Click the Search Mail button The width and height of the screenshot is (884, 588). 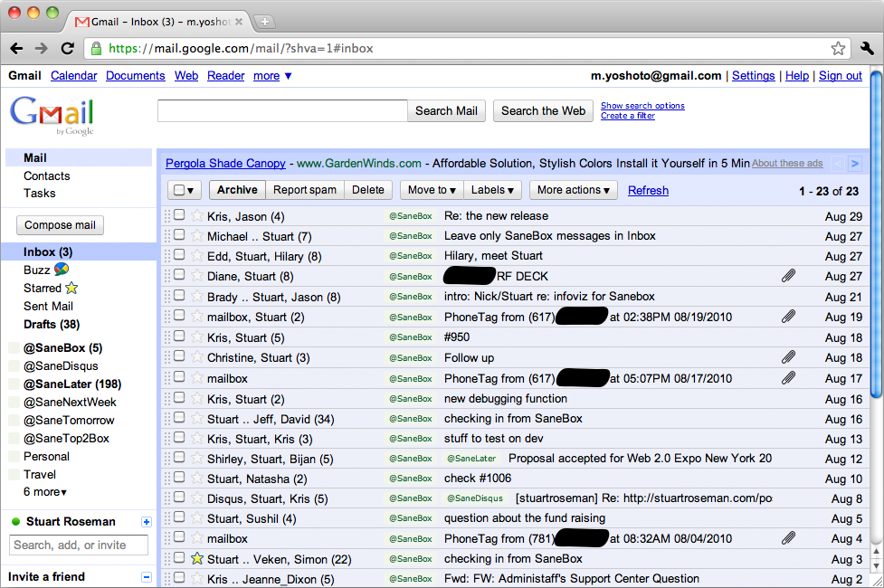[446, 111]
